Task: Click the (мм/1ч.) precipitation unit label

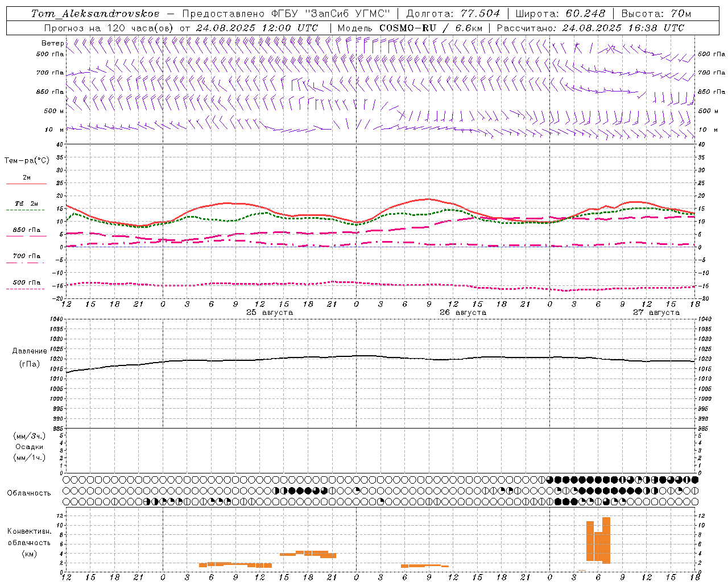Action: (30, 458)
